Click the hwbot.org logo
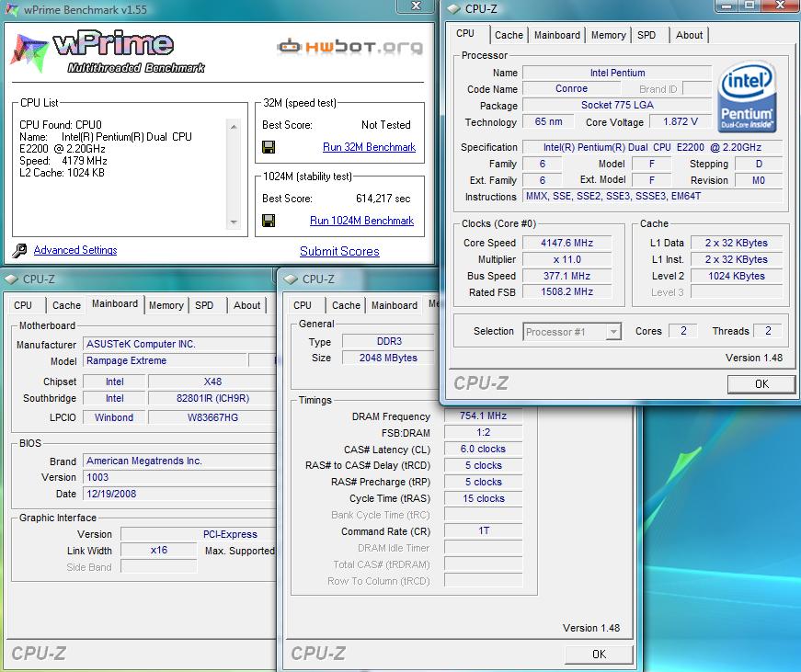801x672 pixels. (x=350, y=47)
